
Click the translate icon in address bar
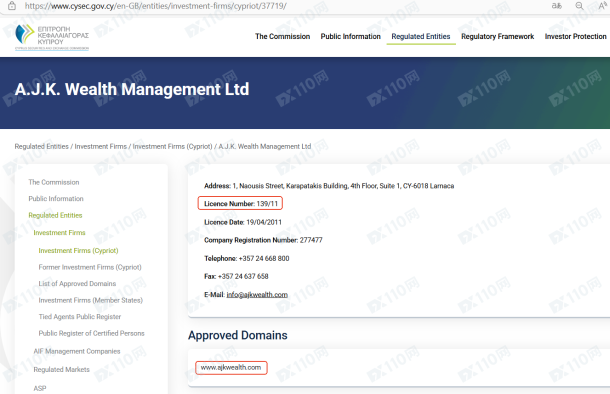(x=557, y=6)
